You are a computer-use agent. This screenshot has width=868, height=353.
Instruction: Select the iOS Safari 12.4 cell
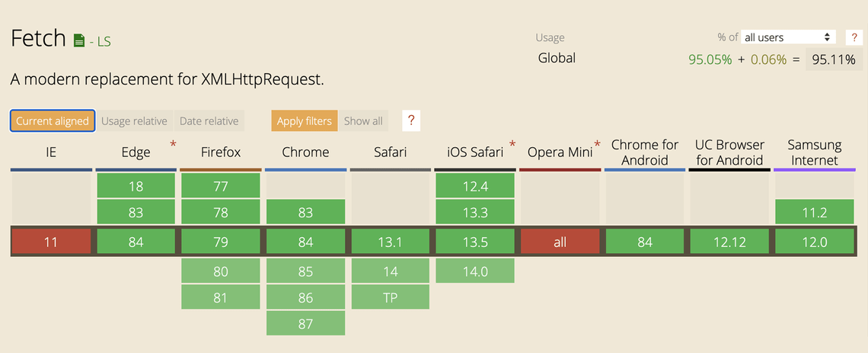[x=475, y=185]
